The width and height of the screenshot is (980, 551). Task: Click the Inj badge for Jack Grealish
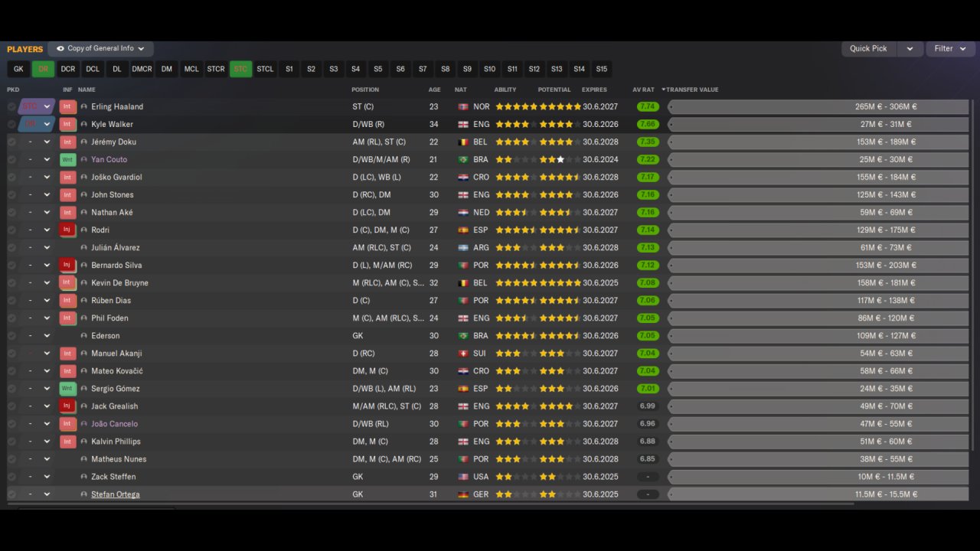67,406
